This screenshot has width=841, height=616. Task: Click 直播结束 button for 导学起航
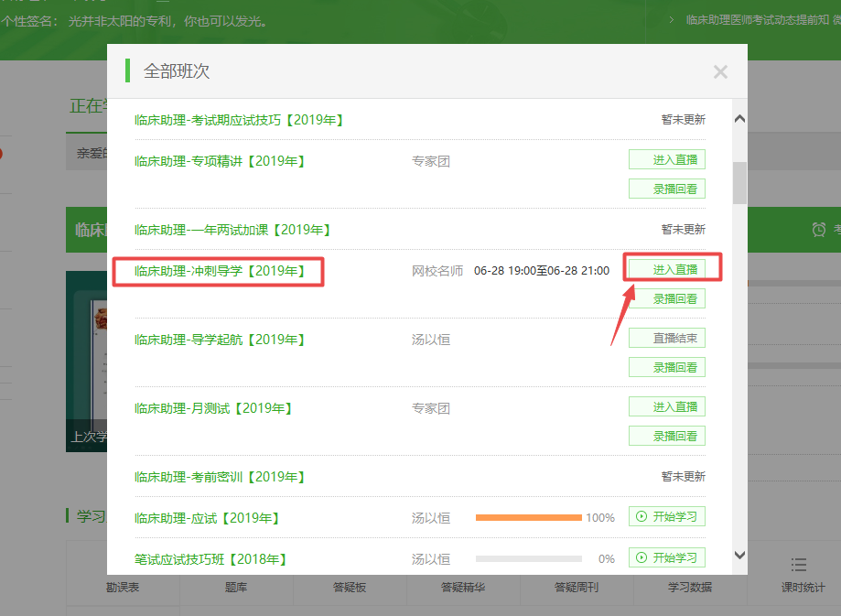667,339
